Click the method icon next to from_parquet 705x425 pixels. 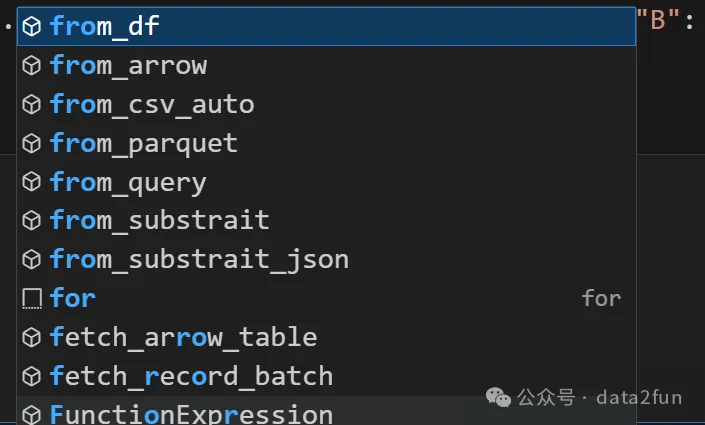(x=32, y=143)
